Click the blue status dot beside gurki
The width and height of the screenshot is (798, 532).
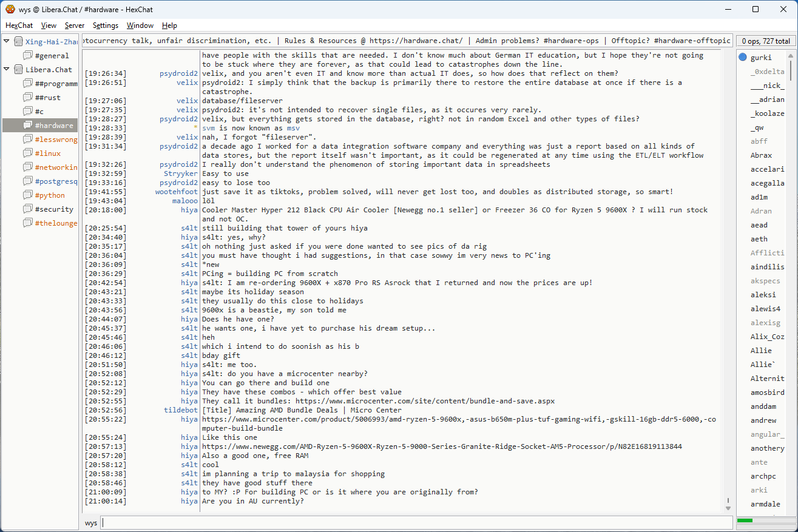coord(743,58)
